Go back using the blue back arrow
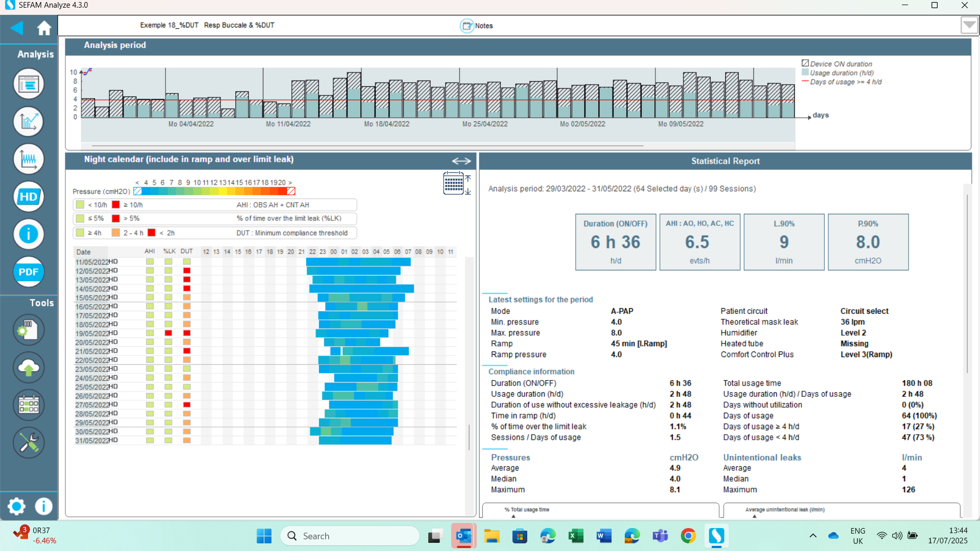The width and height of the screenshot is (980, 551). point(17,28)
